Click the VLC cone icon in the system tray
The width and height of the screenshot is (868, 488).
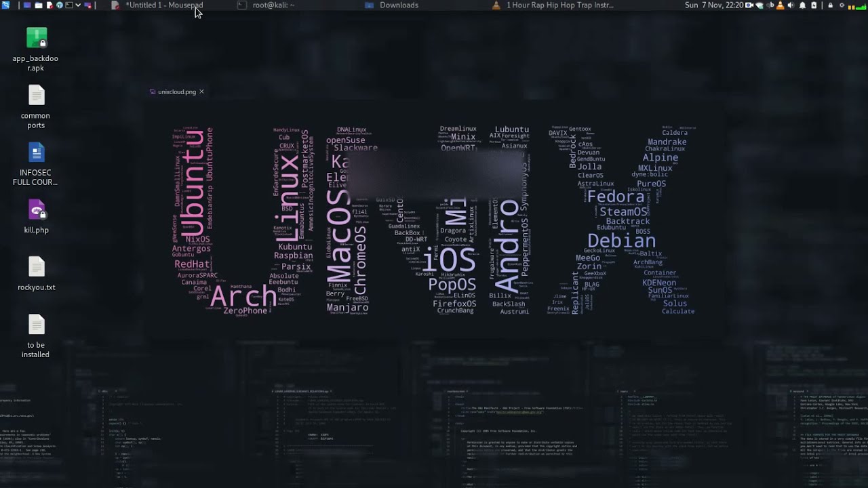781,5
